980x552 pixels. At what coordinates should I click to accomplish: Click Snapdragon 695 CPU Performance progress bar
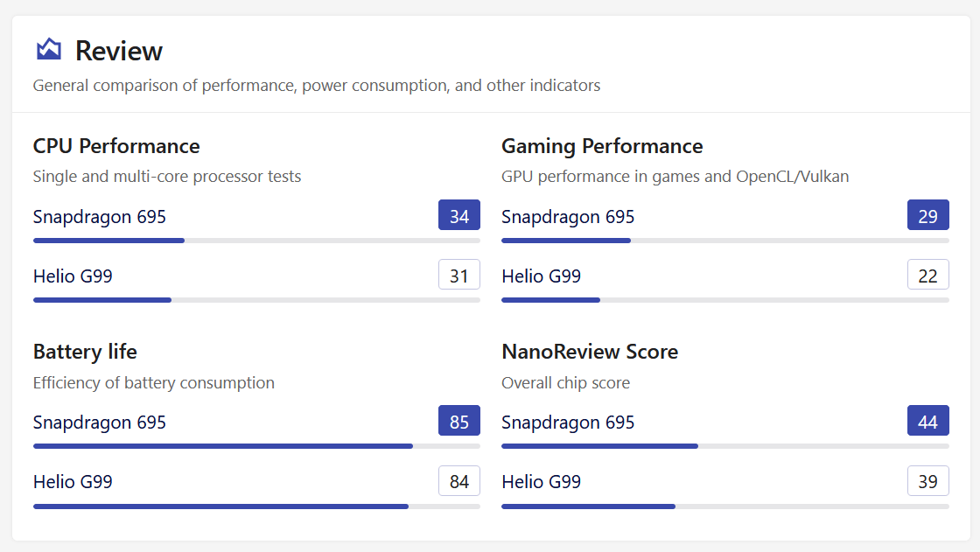[x=256, y=241]
